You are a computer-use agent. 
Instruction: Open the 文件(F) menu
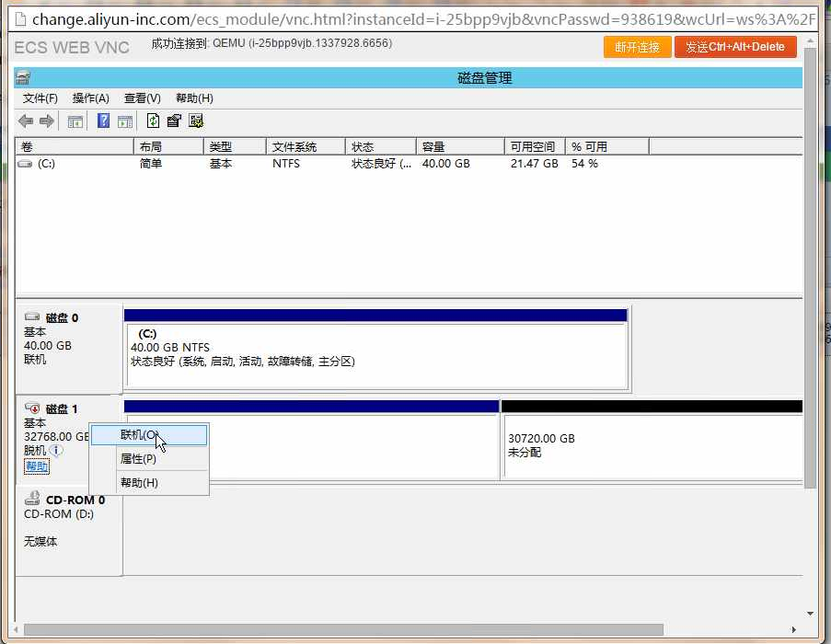click(40, 98)
